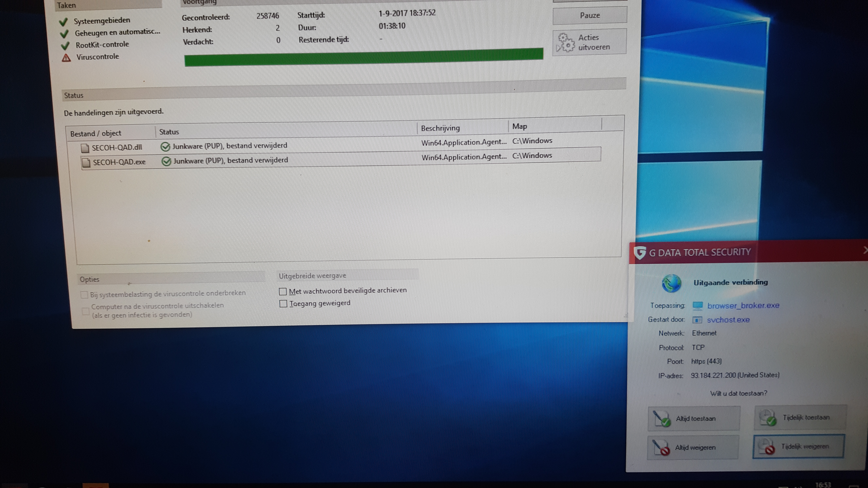Click the 'https (443)' port value
Screen dimensions: 868x488
[x=706, y=361]
